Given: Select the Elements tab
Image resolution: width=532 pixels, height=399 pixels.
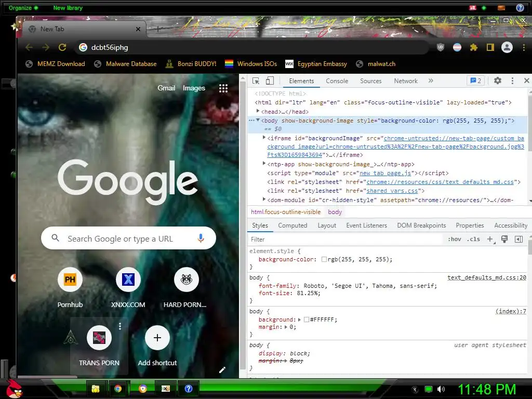Looking at the screenshot, I should (x=301, y=81).
